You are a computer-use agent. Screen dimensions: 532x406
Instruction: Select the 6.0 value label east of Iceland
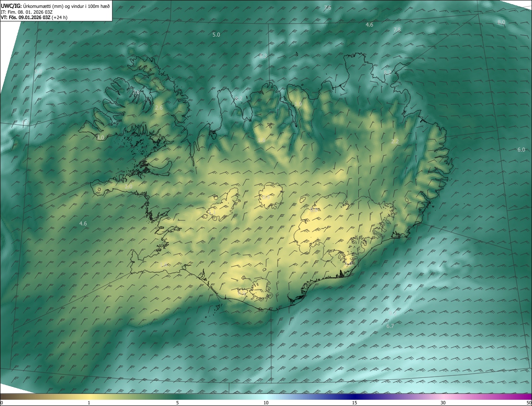521,149
